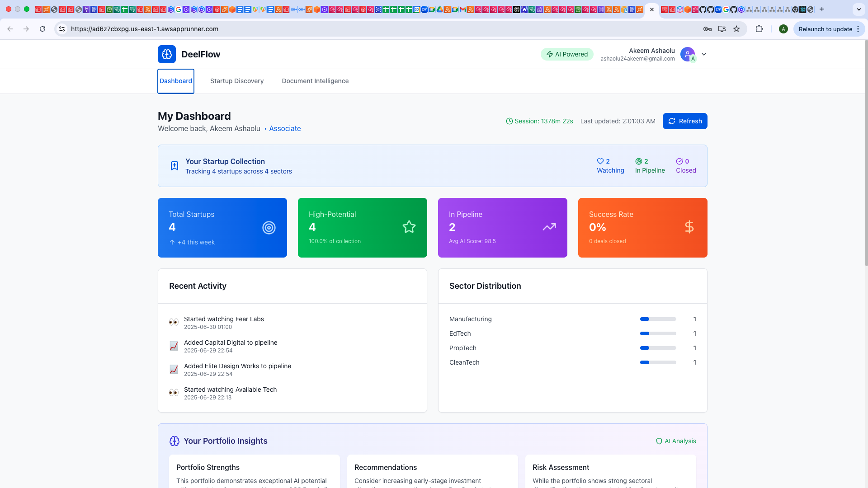Image resolution: width=868 pixels, height=488 pixels.
Task: Click the star icon on High-Potential card
Action: click(409, 227)
